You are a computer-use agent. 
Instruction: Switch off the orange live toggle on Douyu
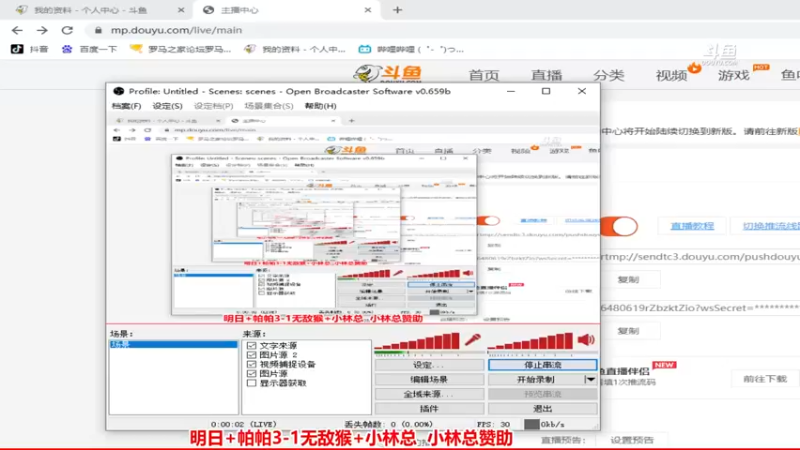coord(619,226)
